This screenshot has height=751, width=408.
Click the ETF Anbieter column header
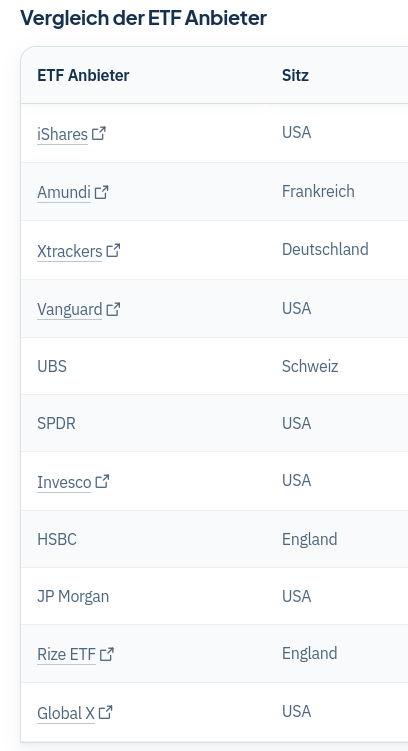(x=83, y=75)
